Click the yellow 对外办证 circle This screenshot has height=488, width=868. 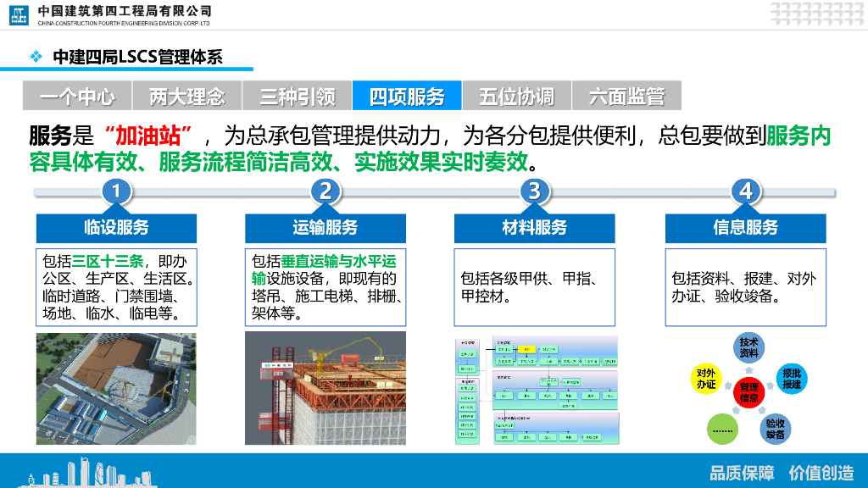(x=706, y=379)
